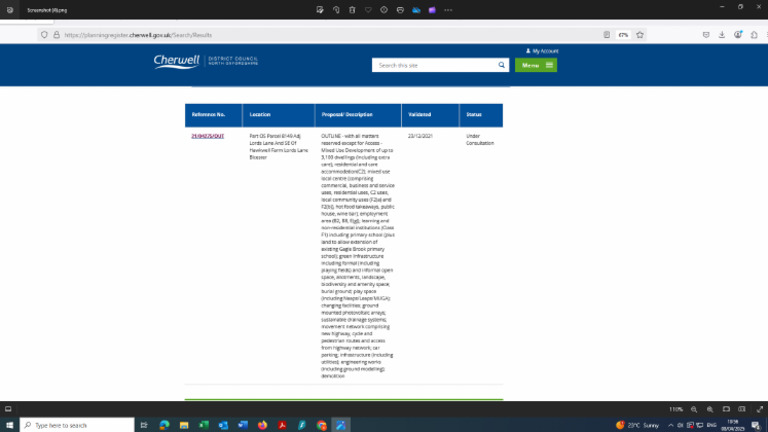Toggle the reader view icon in address bar
The height and width of the screenshot is (432, 768).
click(x=607, y=35)
